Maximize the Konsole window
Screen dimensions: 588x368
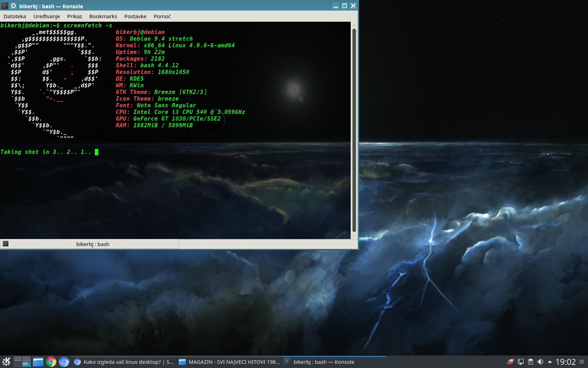(344, 6)
